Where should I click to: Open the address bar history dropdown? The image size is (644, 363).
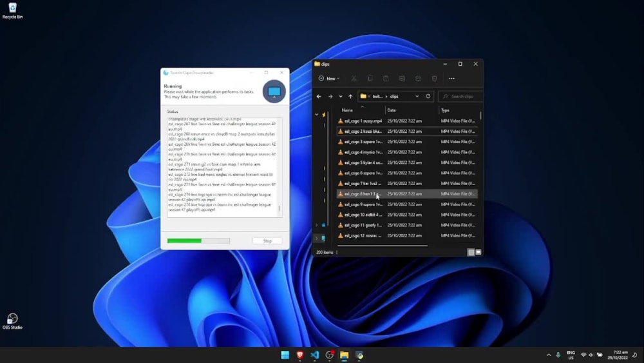coord(417,97)
